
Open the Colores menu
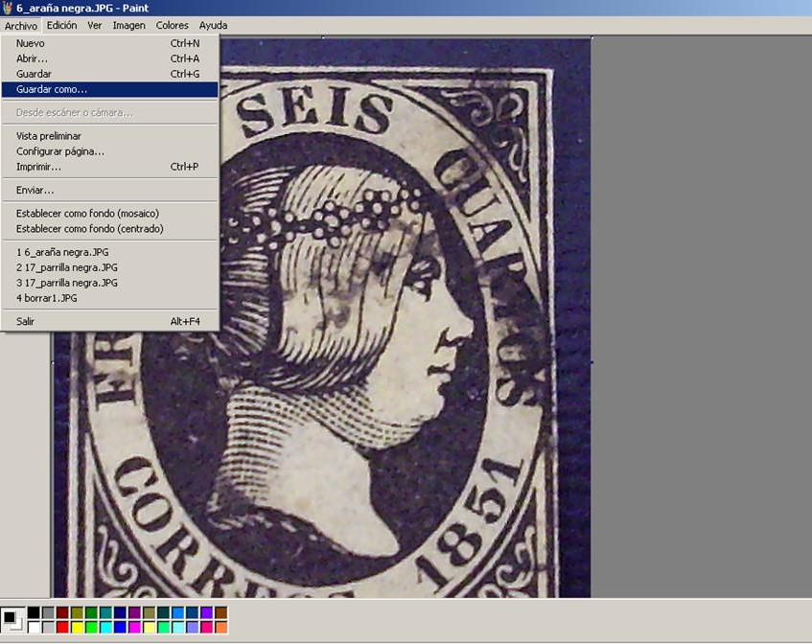click(x=172, y=25)
